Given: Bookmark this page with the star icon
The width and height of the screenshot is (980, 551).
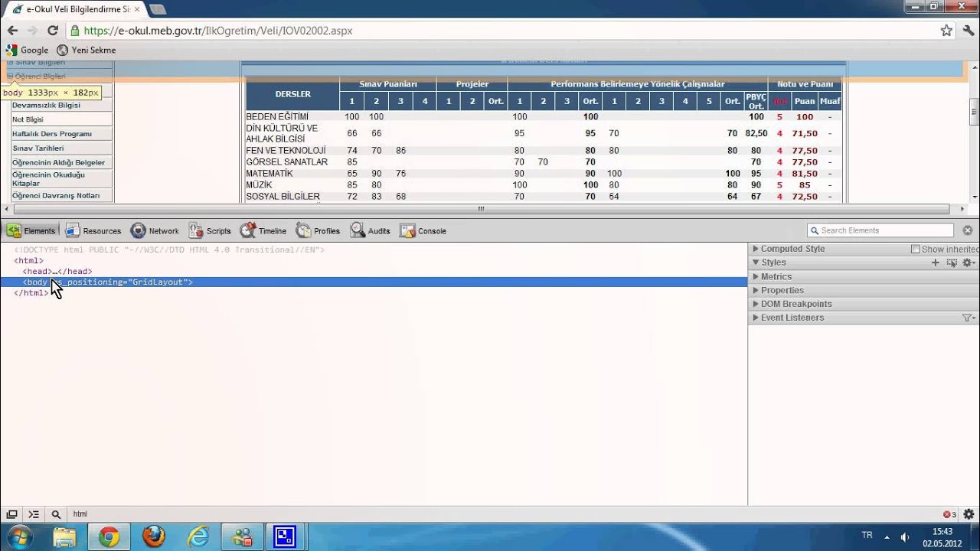Looking at the screenshot, I should point(946,31).
